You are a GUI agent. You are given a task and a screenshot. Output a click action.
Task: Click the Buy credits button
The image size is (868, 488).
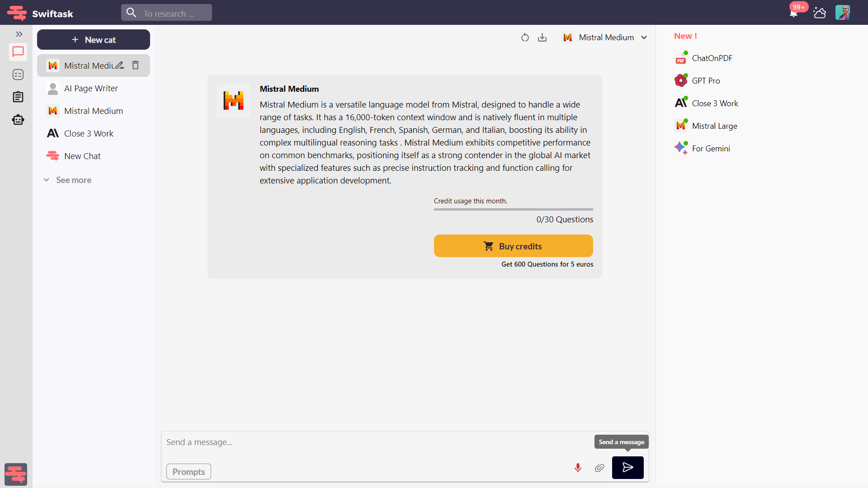[x=513, y=246]
